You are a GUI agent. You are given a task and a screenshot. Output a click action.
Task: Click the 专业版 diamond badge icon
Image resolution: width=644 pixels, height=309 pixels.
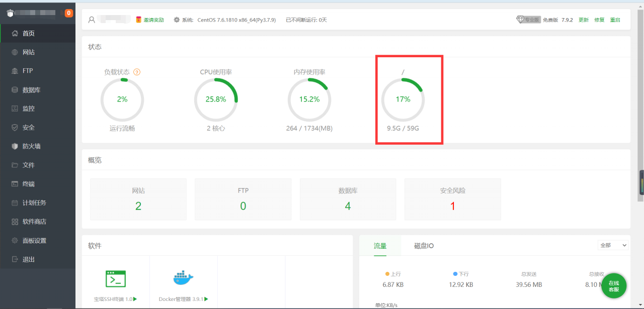click(x=528, y=20)
